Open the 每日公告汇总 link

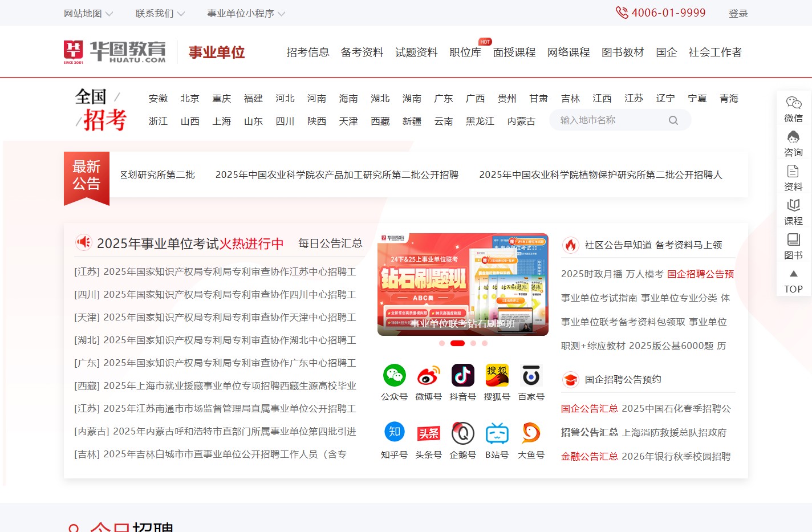click(330, 243)
